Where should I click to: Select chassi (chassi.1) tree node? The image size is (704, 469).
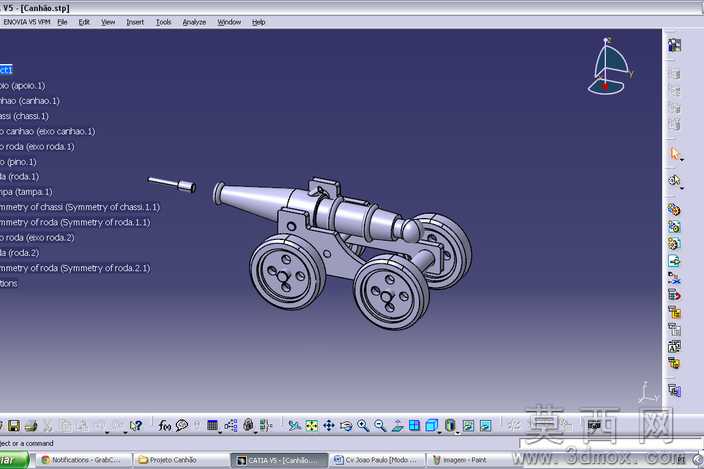(x=24, y=116)
